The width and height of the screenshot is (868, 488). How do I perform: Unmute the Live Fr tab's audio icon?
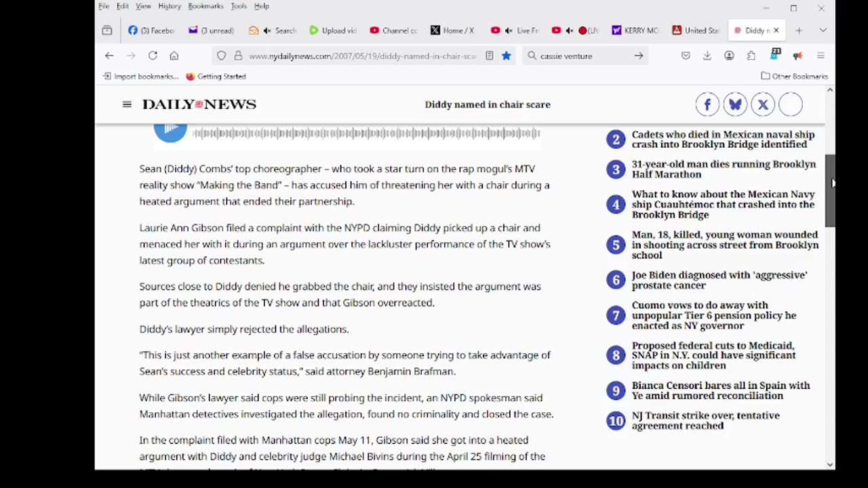coord(508,30)
